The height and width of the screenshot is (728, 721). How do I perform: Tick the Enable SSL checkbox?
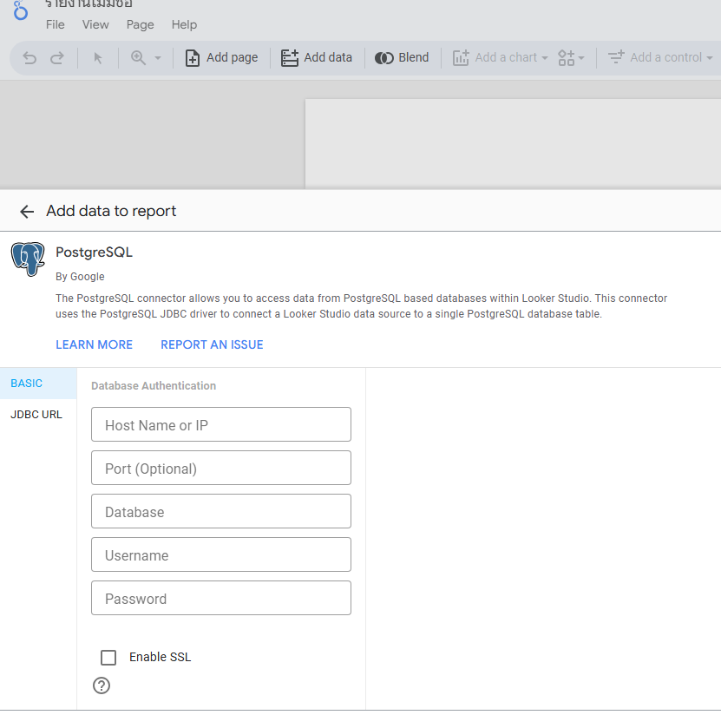[108, 658]
